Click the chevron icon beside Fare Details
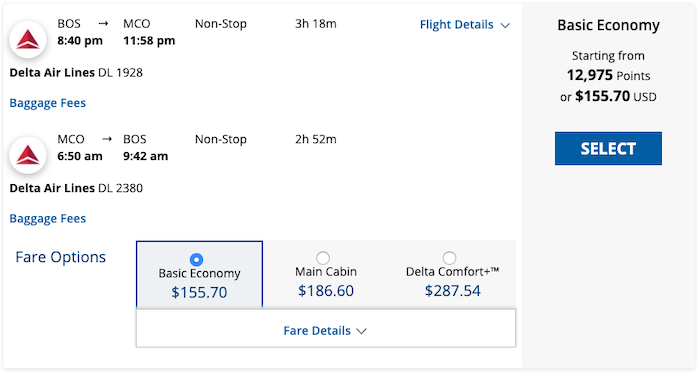Screen dimensions: 700x372 click(362, 331)
